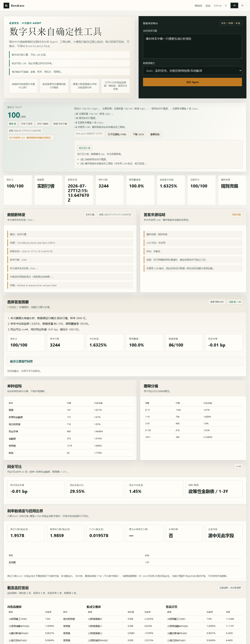Viewport: 250px width, 644px height.
Task: Click the 政策性金融债 row in 券种结构
Action: pos(70,417)
